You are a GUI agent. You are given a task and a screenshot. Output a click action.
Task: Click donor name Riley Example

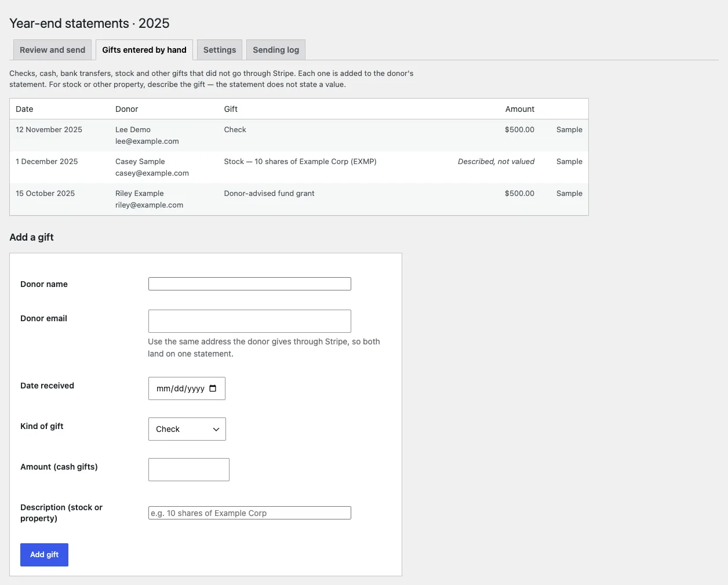(x=140, y=194)
